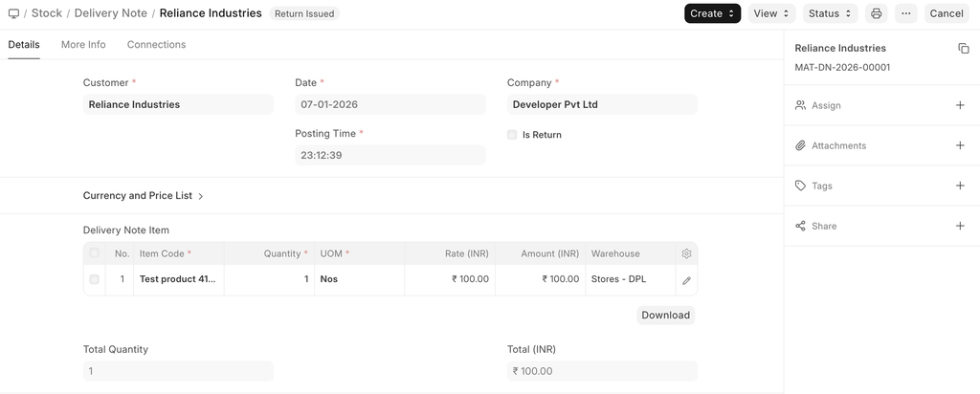Click the Download button below the table
980x394 pixels.
click(665, 315)
